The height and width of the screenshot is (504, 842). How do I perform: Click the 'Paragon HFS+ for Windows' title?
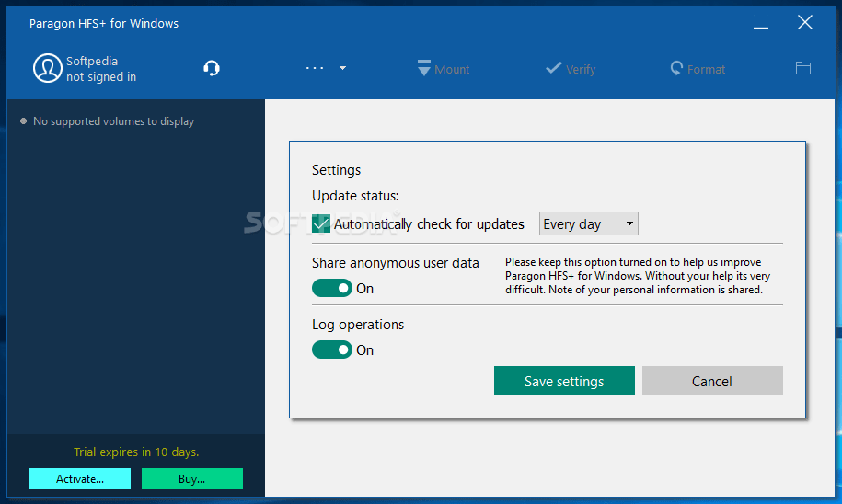(104, 24)
